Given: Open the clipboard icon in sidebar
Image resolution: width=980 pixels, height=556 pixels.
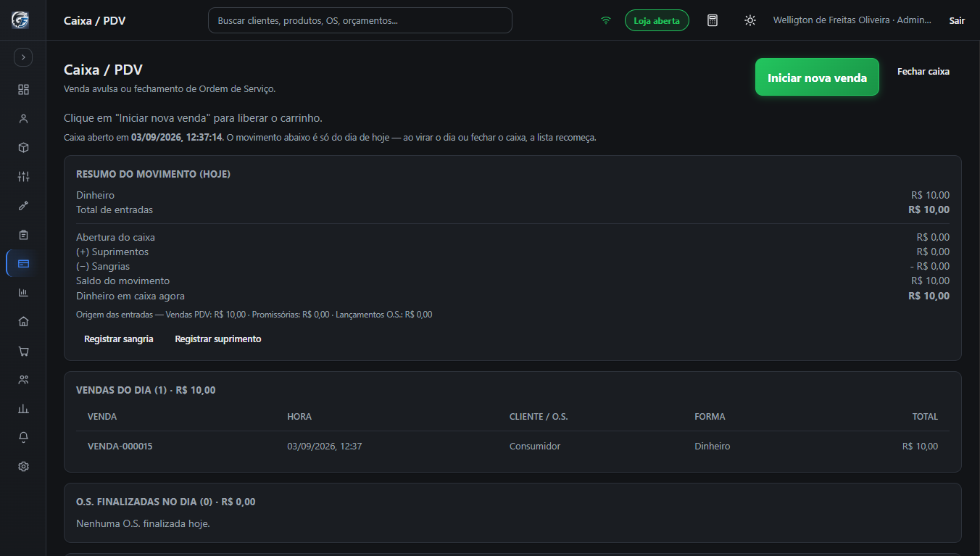Looking at the screenshot, I should click(x=23, y=234).
